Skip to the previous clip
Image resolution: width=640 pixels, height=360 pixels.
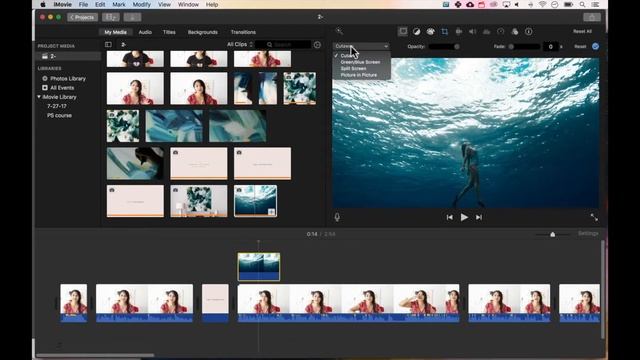(449, 218)
